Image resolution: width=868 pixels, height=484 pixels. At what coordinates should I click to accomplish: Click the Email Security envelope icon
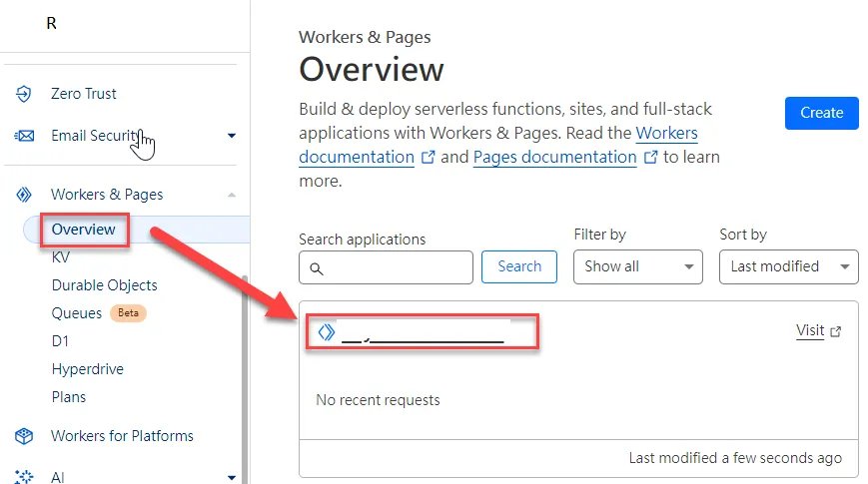coord(24,136)
